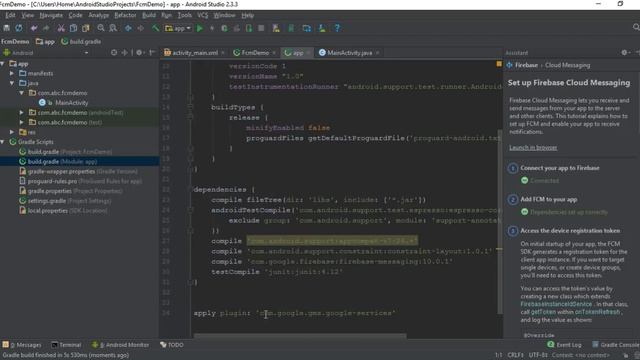Expand the manifests folder
640x360 pixels.
[x=12, y=73]
